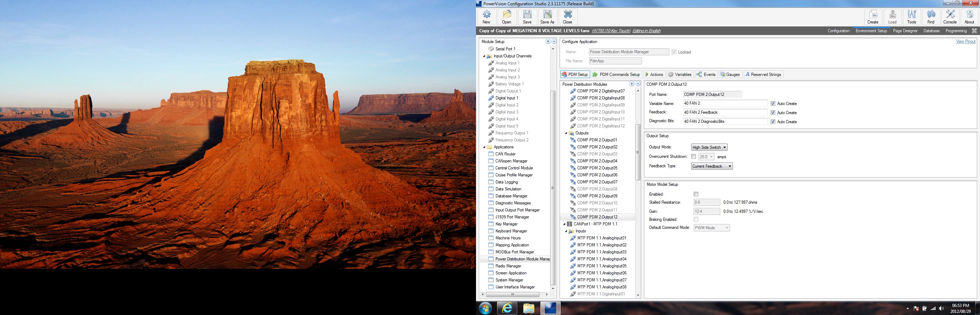The height and width of the screenshot is (315, 980).
Task: Click the Variable Name input field
Action: pos(725,104)
